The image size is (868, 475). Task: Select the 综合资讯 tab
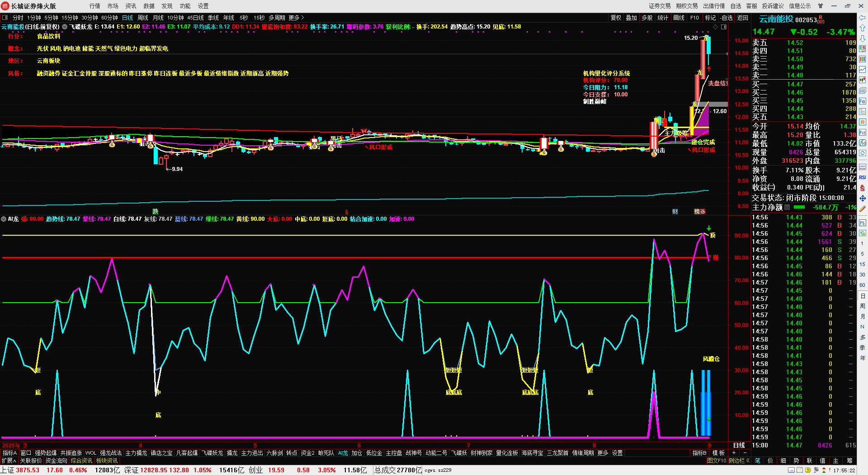(81, 461)
